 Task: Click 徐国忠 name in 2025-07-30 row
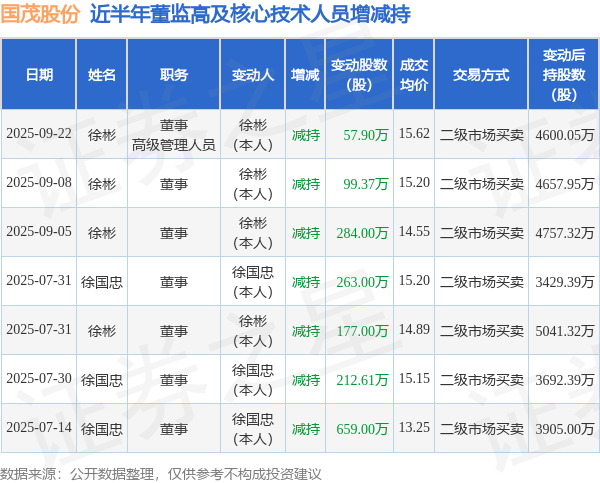[102, 380]
